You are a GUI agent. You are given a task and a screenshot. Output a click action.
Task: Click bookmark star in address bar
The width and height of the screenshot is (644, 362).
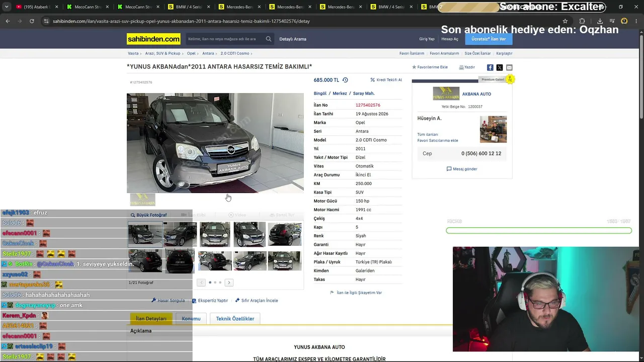(565, 21)
